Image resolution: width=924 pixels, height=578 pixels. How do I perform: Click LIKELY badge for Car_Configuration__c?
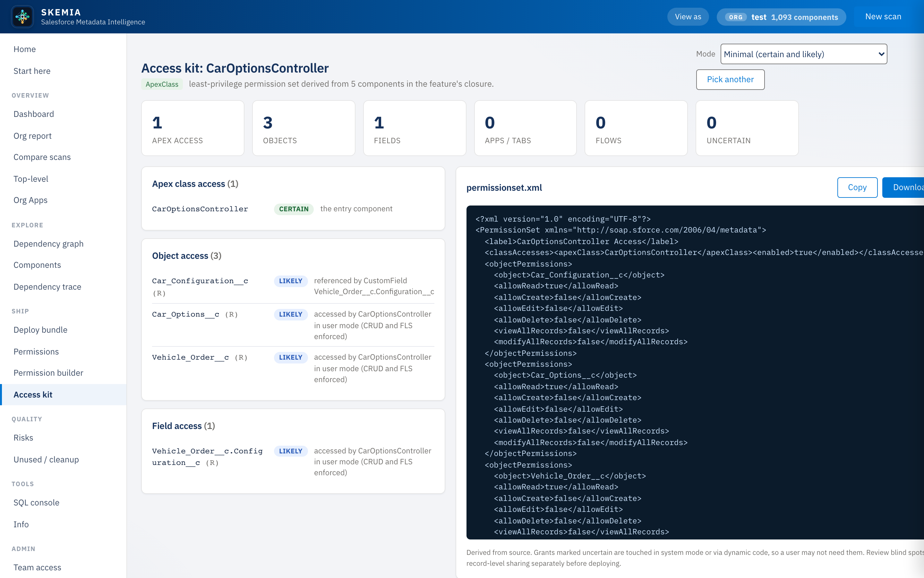[x=291, y=281]
